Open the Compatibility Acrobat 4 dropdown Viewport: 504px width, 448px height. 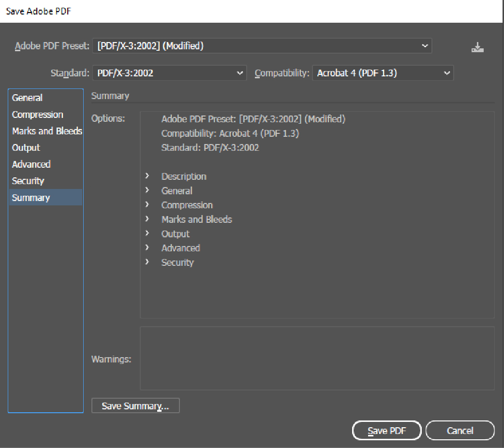tap(383, 73)
